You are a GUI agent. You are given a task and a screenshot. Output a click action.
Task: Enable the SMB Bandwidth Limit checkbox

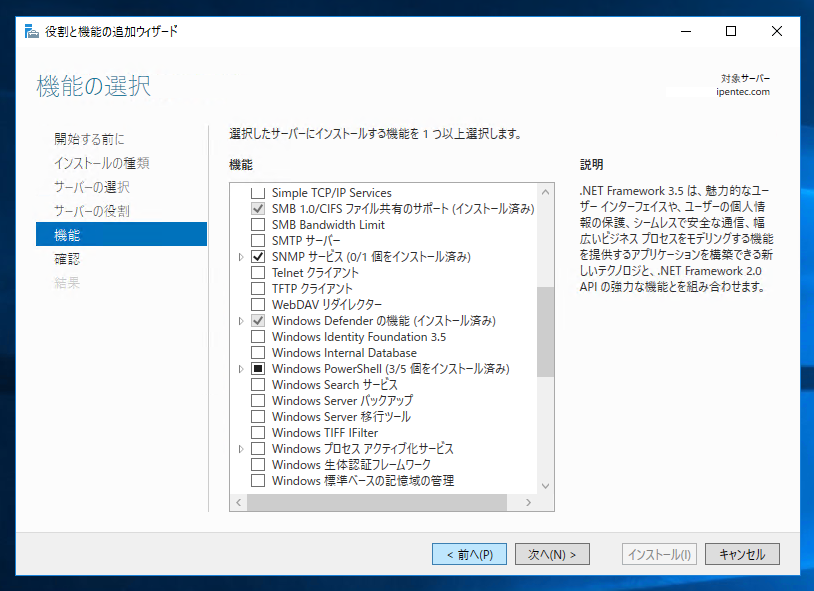(258, 225)
